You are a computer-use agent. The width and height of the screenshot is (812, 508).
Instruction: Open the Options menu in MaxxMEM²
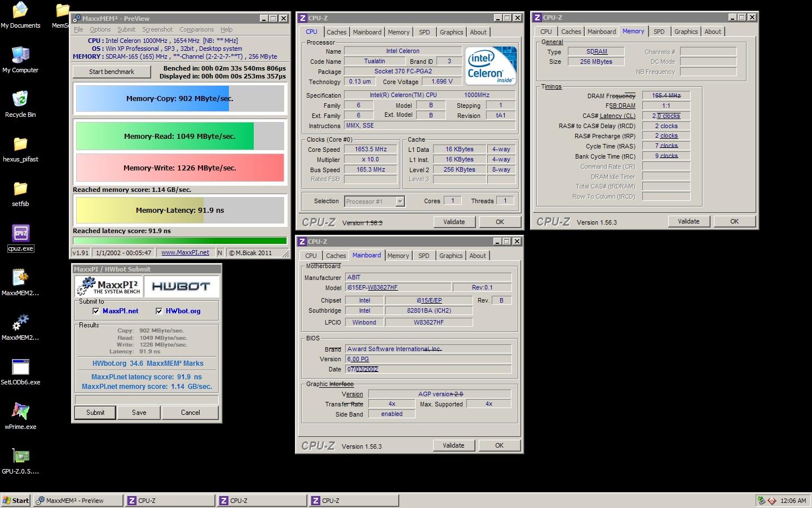tap(100, 29)
